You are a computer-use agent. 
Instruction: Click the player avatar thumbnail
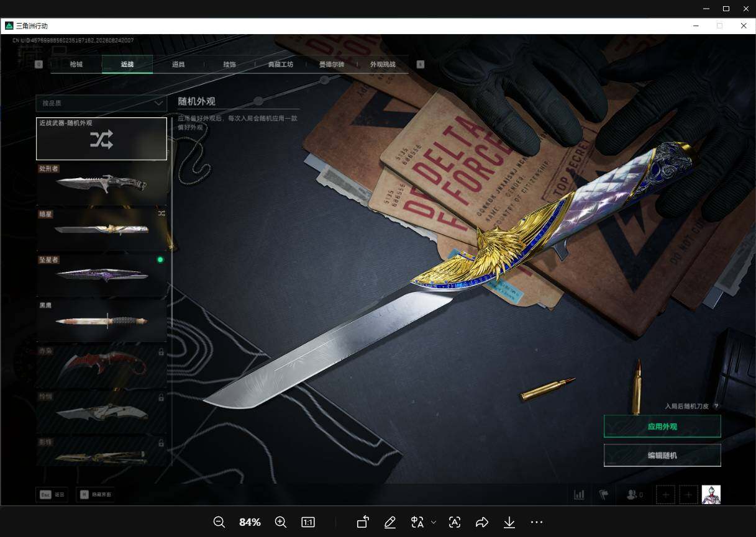point(711,495)
